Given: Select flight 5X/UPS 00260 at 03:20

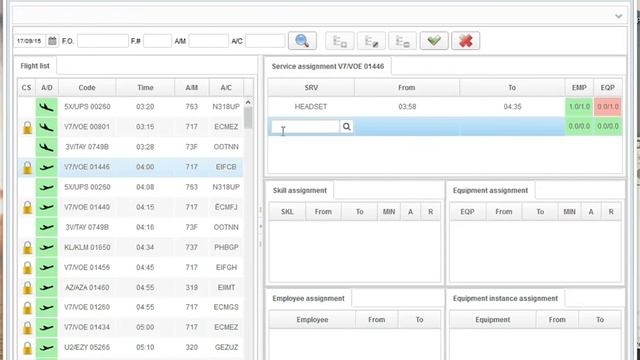Looking at the screenshot, I should point(131,107).
